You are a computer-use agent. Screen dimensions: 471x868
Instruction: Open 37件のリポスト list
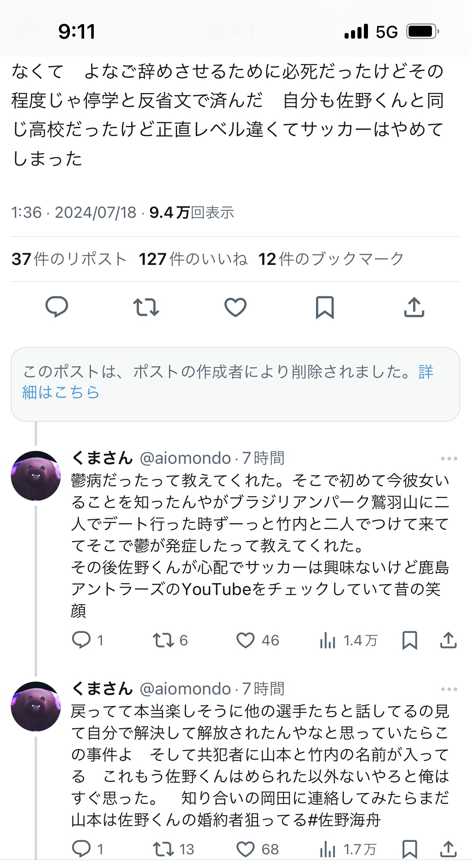pyautogui.click(x=69, y=259)
